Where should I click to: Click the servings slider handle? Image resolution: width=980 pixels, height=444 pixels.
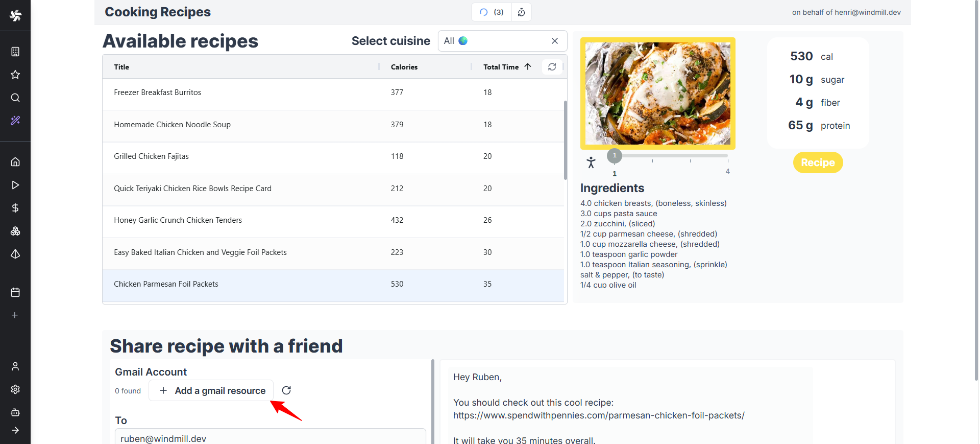pos(615,156)
